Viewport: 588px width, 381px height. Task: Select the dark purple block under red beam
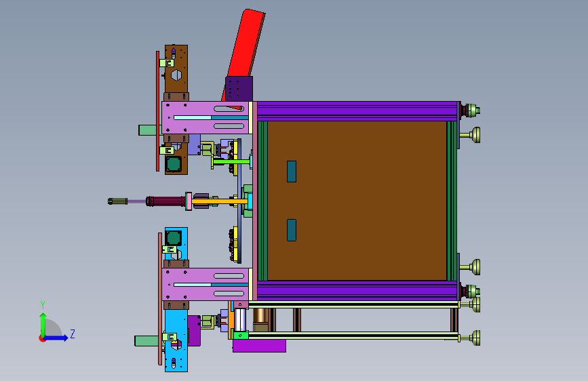pyautogui.click(x=239, y=89)
